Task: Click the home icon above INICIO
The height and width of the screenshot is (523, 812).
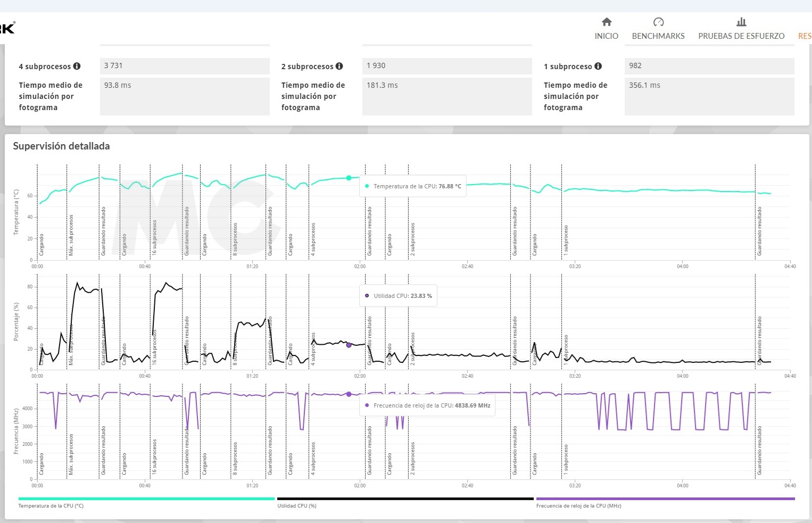Action: (x=606, y=22)
